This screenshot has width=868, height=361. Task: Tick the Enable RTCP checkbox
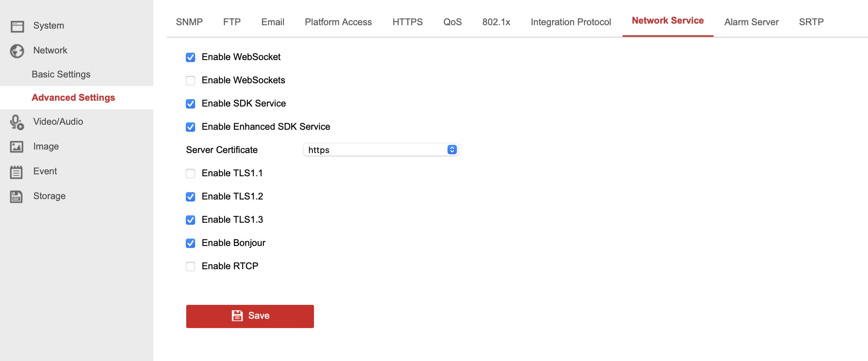190,266
